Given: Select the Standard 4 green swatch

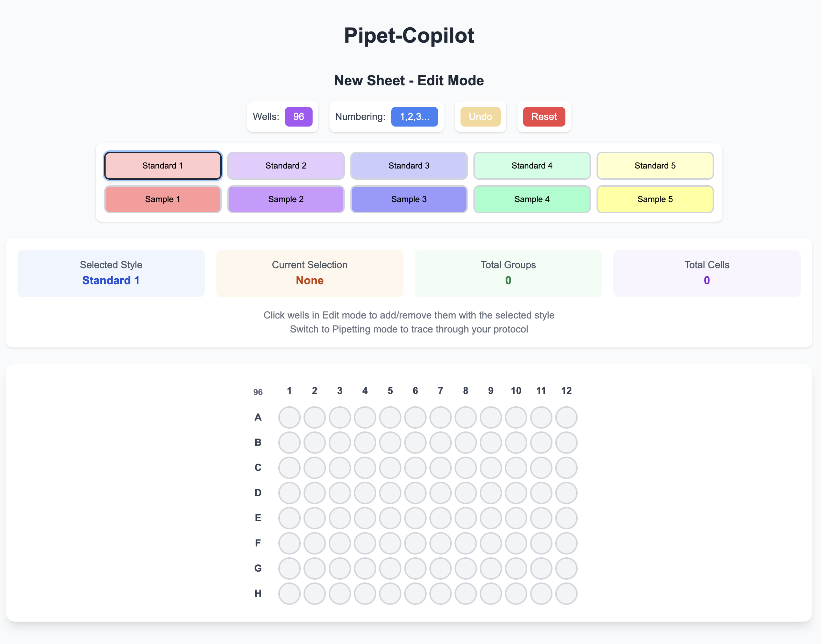Looking at the screenshot, I should coord(532,165).
